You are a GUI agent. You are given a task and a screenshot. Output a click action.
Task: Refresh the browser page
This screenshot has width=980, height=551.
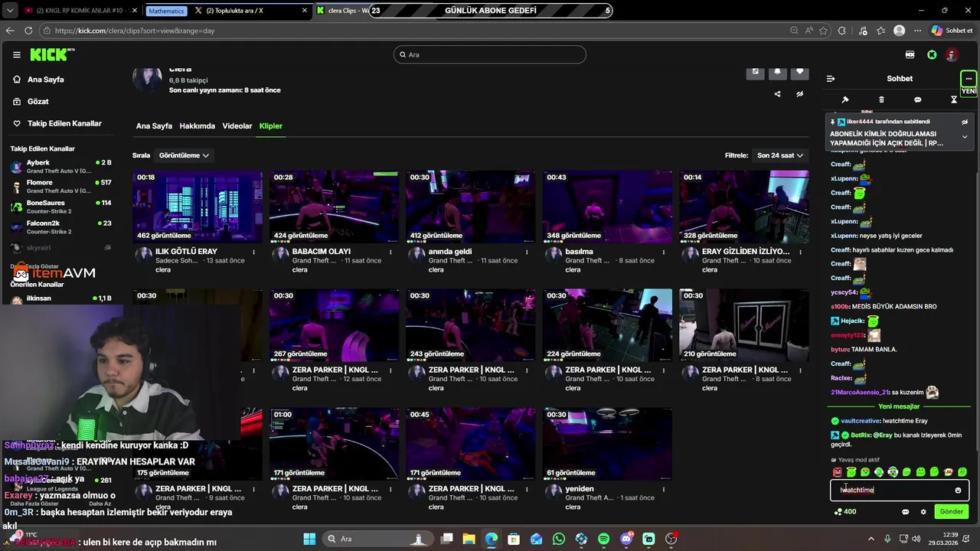[28, 31]
